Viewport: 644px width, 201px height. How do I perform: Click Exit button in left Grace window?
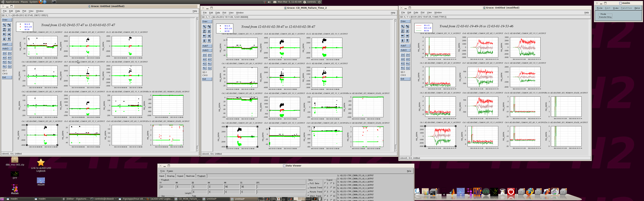tap(7, 77)
